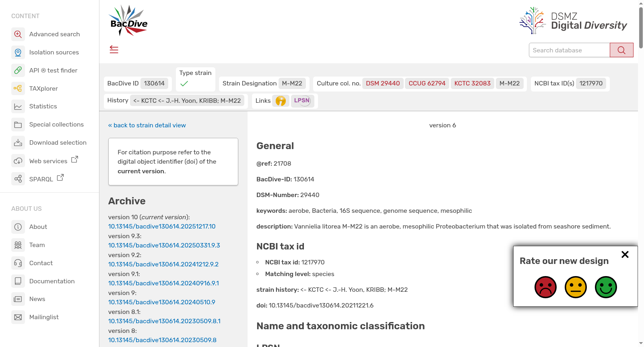Click the About info icon
The height and width of the screenshot is (347, 644).
click(18, 227)
